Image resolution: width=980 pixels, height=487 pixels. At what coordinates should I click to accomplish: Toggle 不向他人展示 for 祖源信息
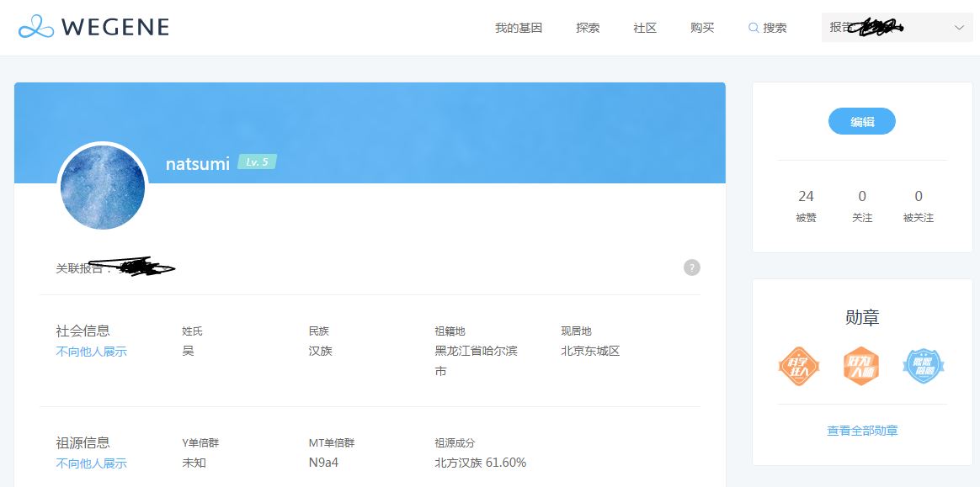91,463
